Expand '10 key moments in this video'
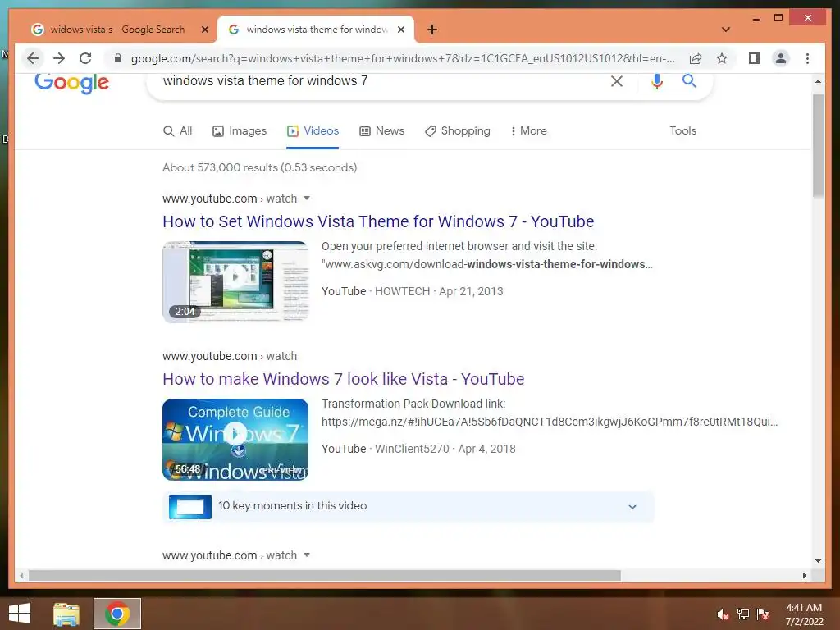The height and width of the screenshot is (630, 840). point(408,506)
